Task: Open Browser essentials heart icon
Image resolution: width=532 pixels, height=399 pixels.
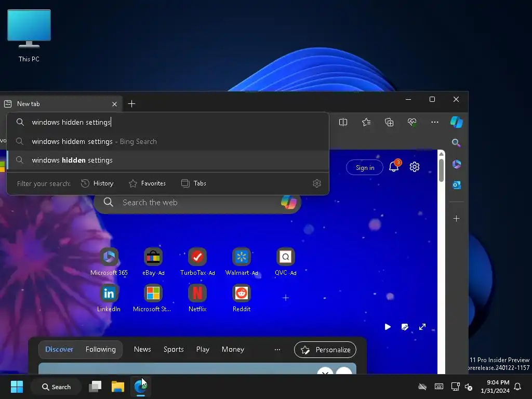Action: click(412, 122)
